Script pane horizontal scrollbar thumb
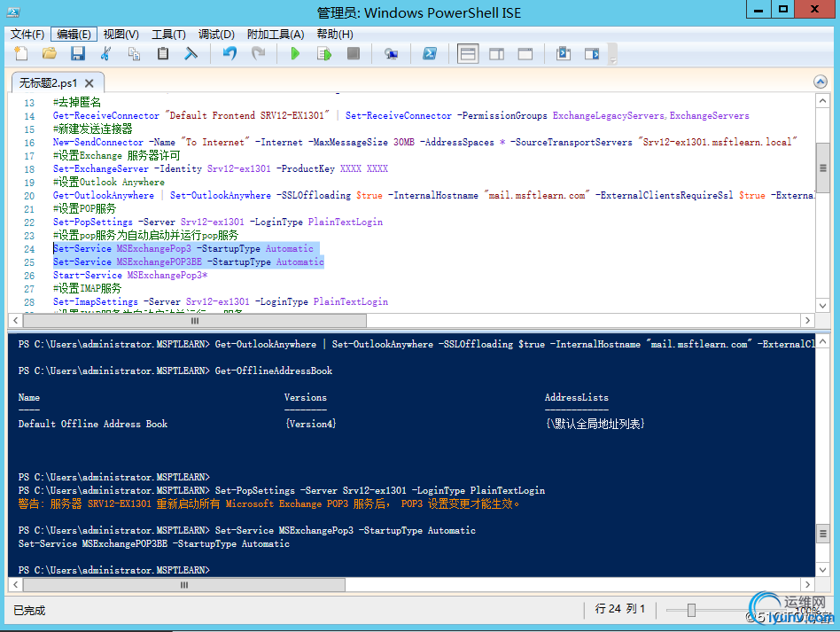The image size is (840, 632). [194, 321]
